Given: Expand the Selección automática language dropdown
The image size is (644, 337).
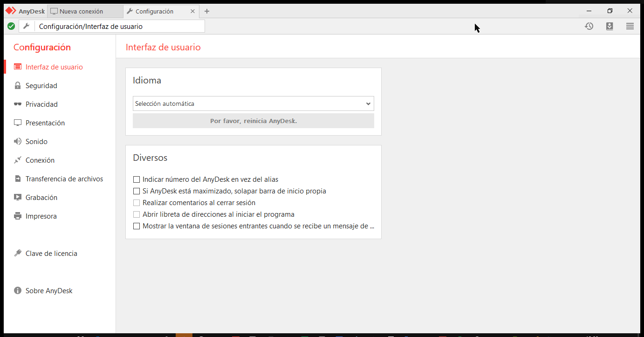Looking at the screenshot, I should 253,103.
